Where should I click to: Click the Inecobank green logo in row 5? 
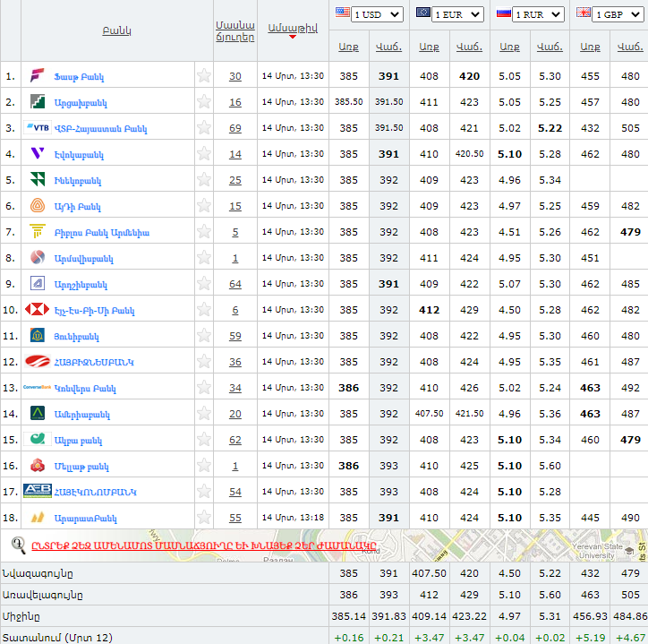coord(38,179)
